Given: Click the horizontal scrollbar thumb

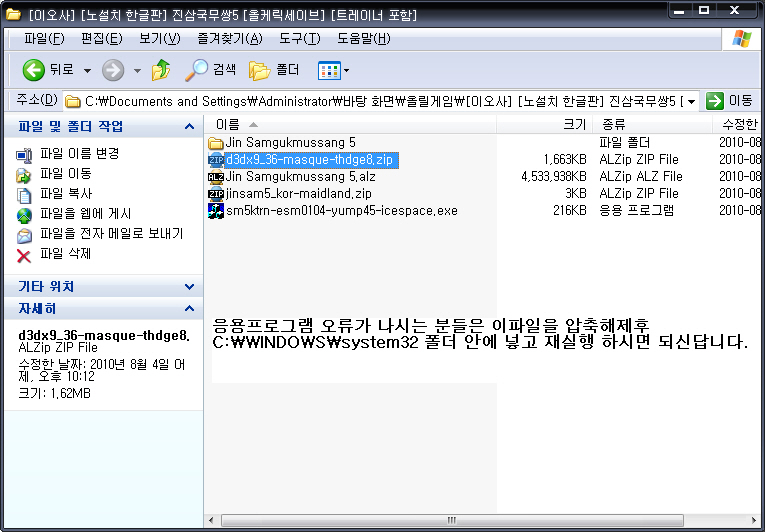Looking at the screenshot, I should coord(452,520).
